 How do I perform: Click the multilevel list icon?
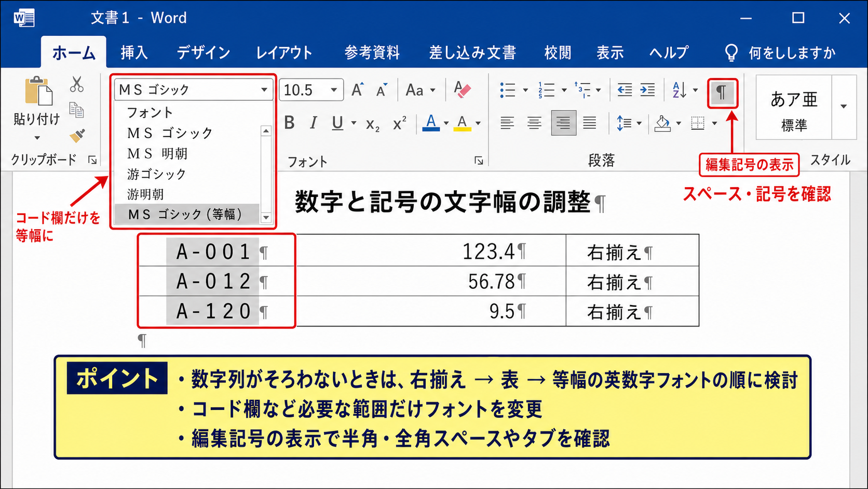pyautogui.click(x=582, y=90)
